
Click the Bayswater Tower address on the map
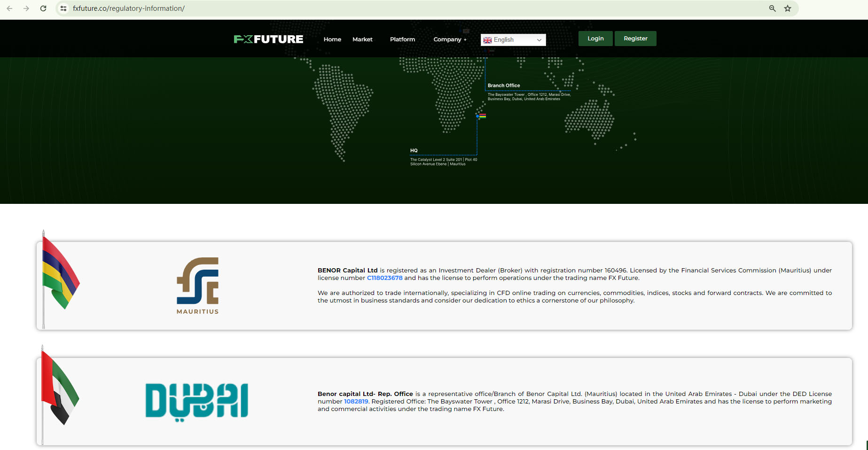[x=529, y=97]
